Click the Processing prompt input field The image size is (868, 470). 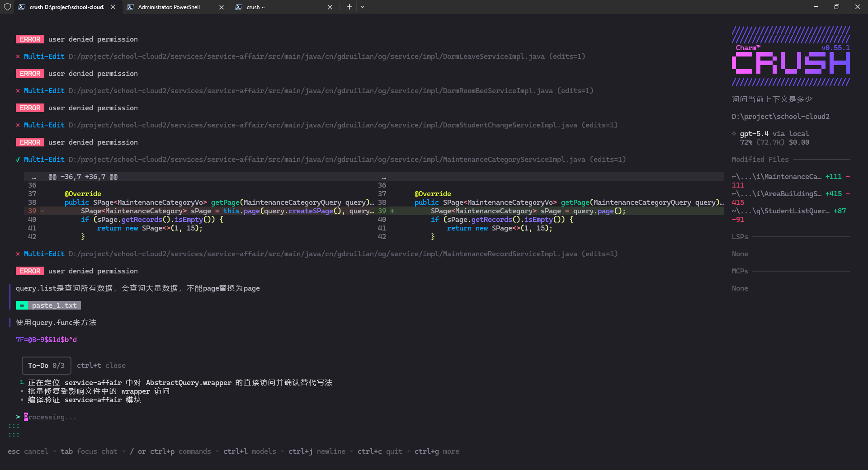50,417
